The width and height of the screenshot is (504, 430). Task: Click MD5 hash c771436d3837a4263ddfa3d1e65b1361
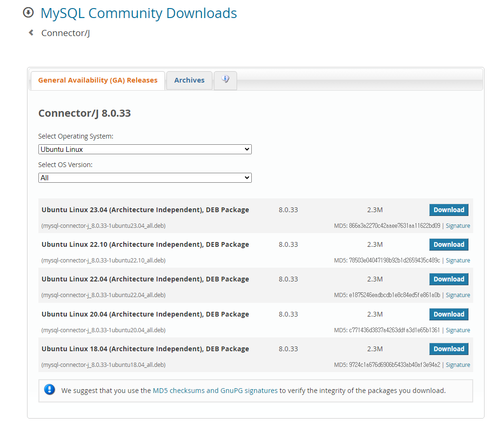[x=394, y=330]
